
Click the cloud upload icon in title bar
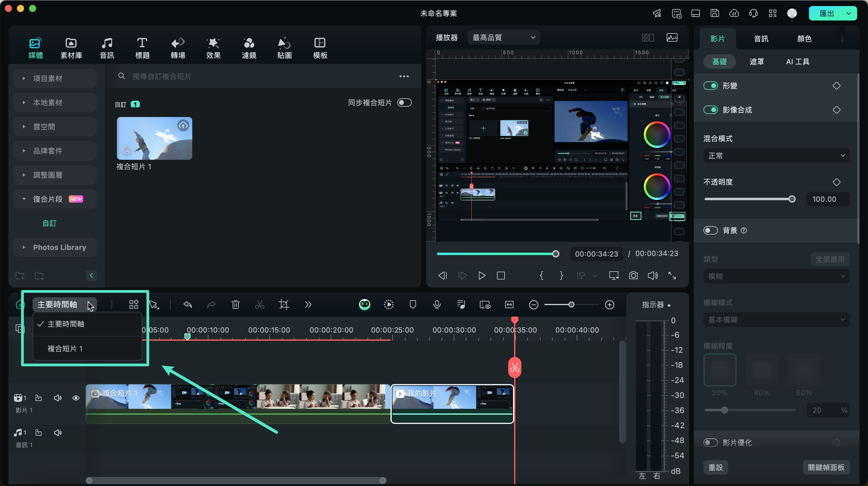tap(734, 13)
